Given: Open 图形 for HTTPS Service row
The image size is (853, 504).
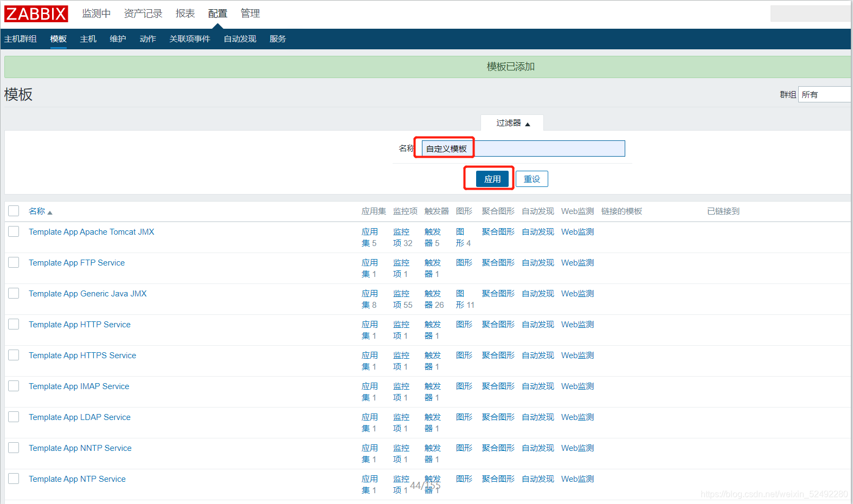Looking at the screenshot, I should (x=464, y=356).
